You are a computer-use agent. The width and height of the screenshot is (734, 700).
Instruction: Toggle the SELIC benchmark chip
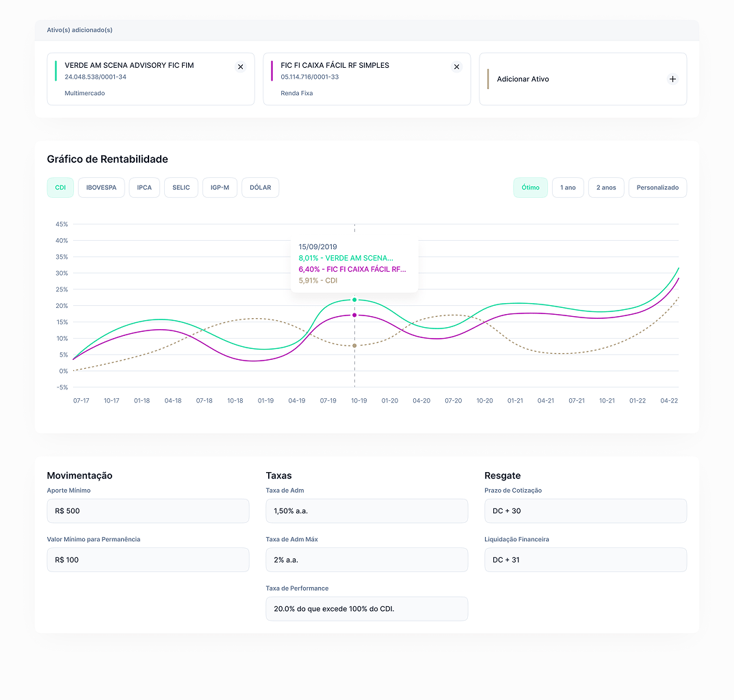pos(181,187)
